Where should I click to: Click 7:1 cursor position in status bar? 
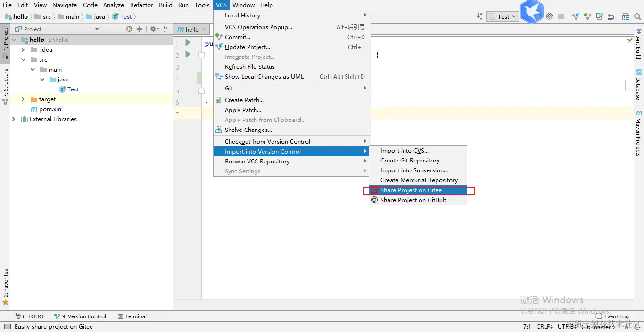[x=527, y=326]
